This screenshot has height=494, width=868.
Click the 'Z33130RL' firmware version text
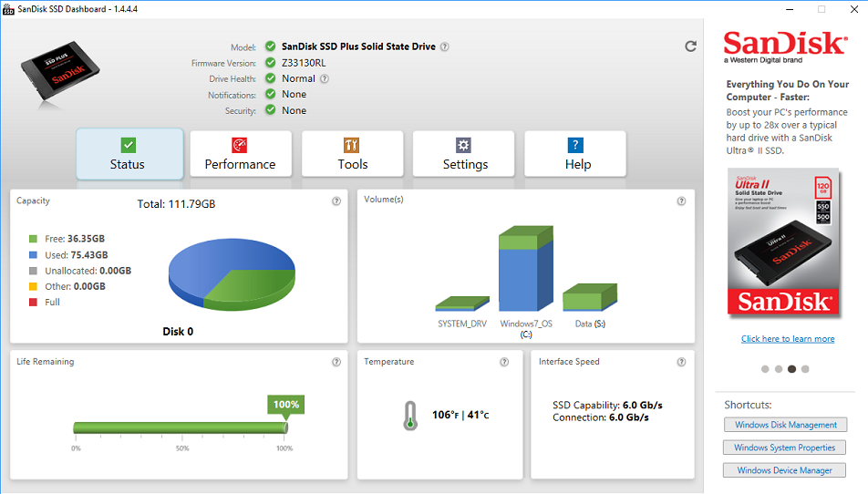tap(304, 63)
